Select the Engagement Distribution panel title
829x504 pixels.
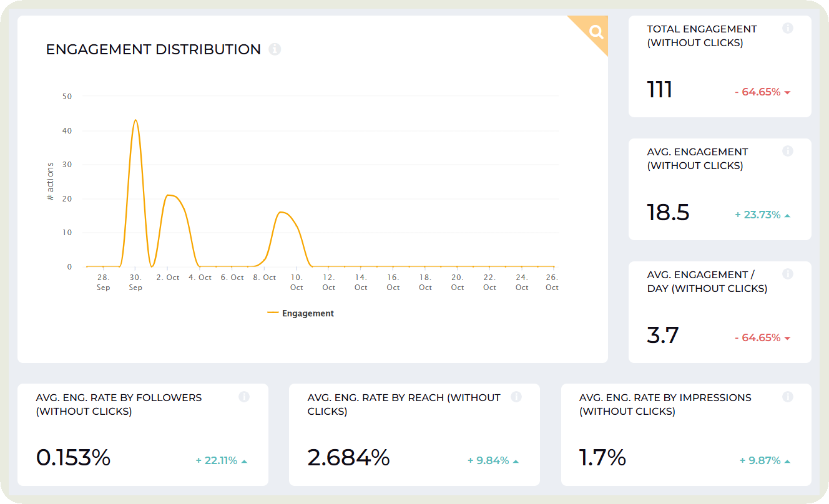click(153, 49)
